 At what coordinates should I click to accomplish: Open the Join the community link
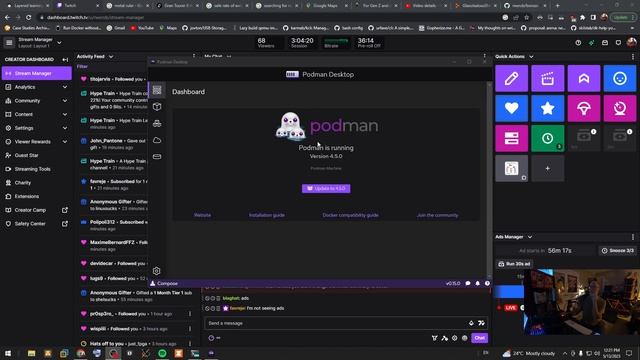click(x=437, y=215)
